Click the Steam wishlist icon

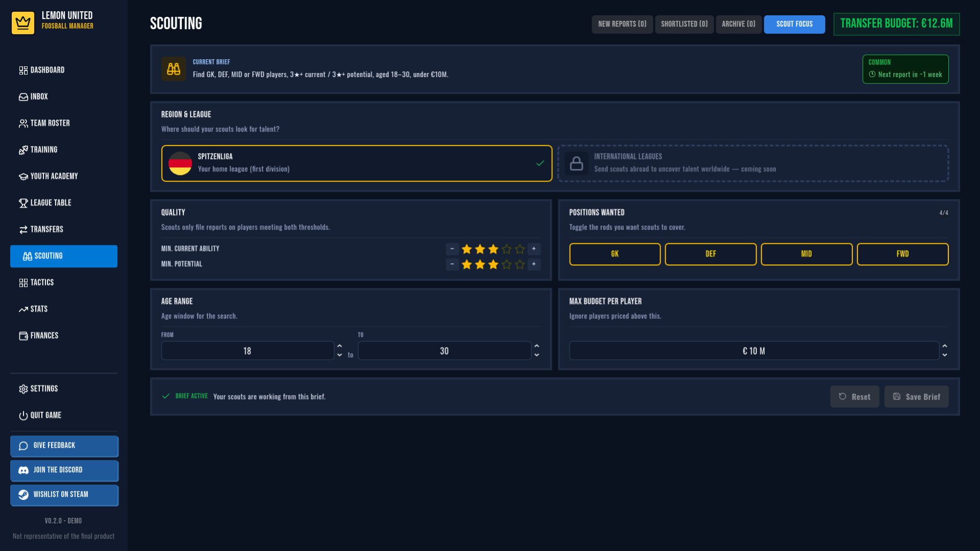point(23,495)
